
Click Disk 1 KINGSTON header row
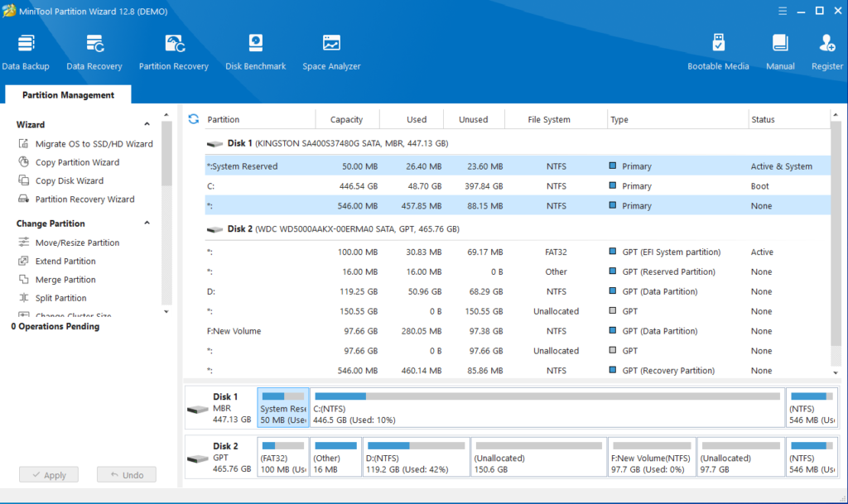point(518,143)
